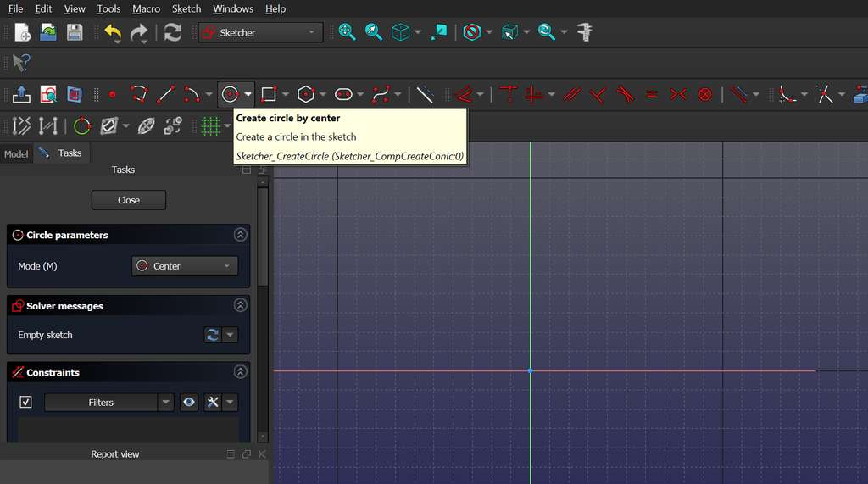Open the Help menu

275,8
